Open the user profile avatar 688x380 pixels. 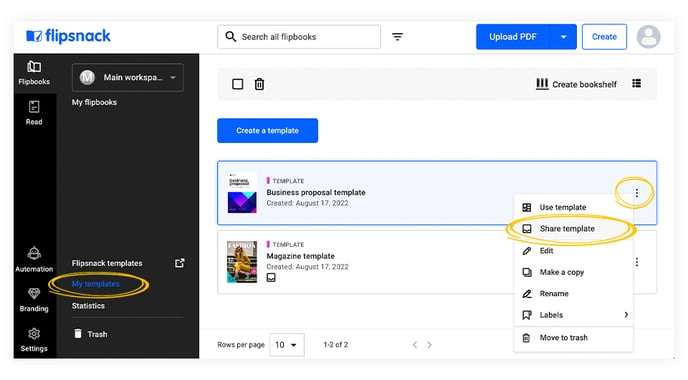coord(648,36)
